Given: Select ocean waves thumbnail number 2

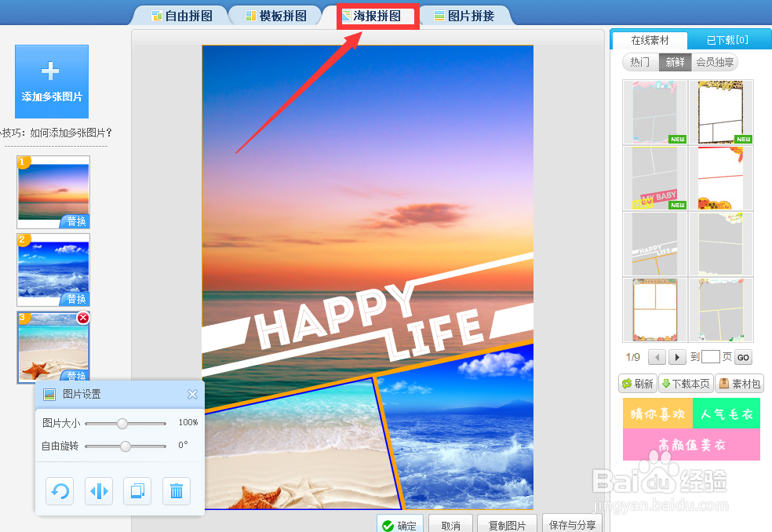Looking at the screenshot, I should click(x=53, y=270).
